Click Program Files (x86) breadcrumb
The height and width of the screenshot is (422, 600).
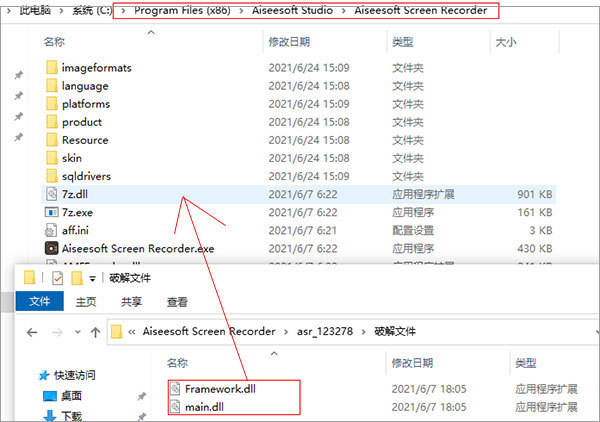pyautogui.click(x=182, y=10)
